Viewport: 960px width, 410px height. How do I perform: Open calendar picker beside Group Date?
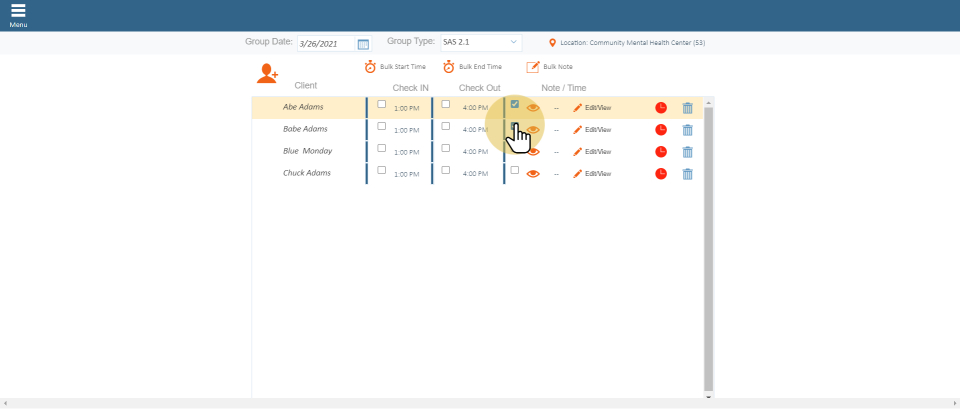pyautogui.click(x=363, y=44)
